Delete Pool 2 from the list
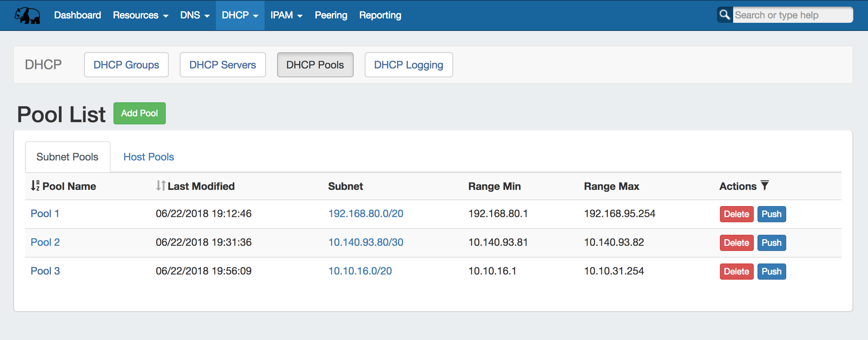This screenshot has height=340, width=868. [736, 243]
